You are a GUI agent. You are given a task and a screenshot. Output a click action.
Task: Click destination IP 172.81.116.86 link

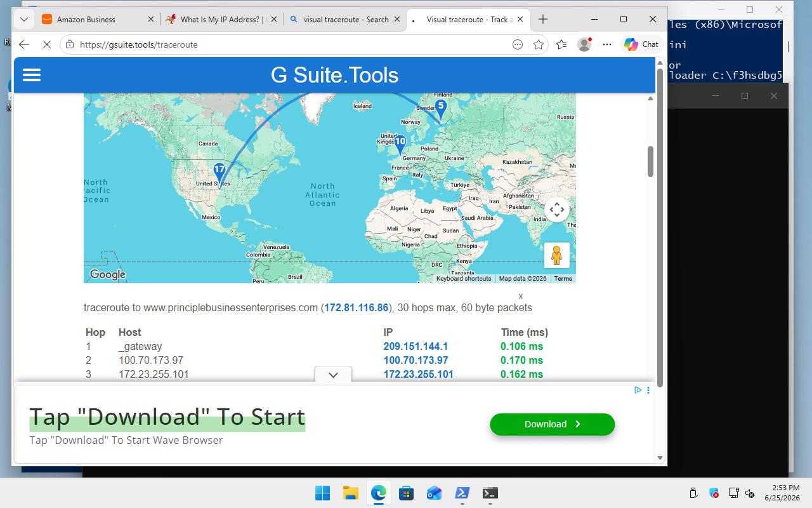(356, 308)
